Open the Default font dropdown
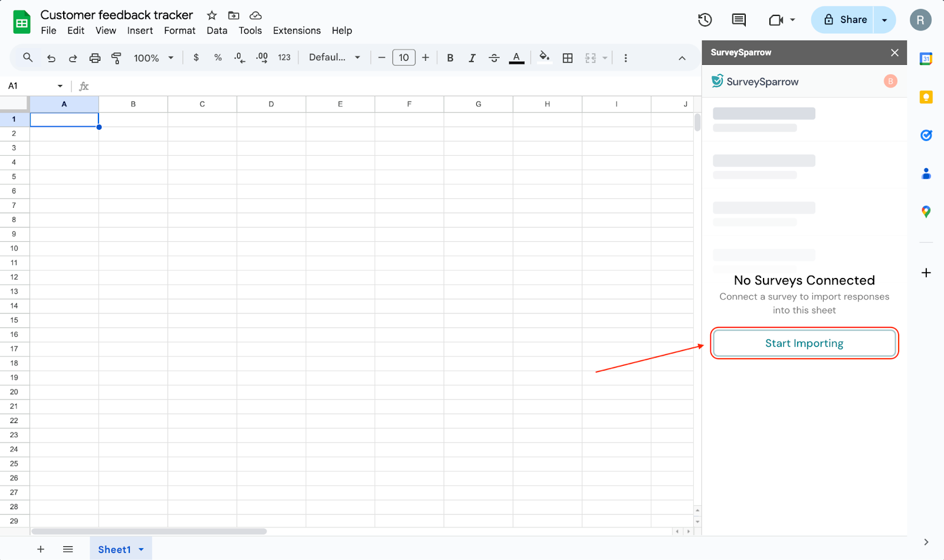Screen dimensions: 944x560 pyautogui.click(x=334, y=58)
